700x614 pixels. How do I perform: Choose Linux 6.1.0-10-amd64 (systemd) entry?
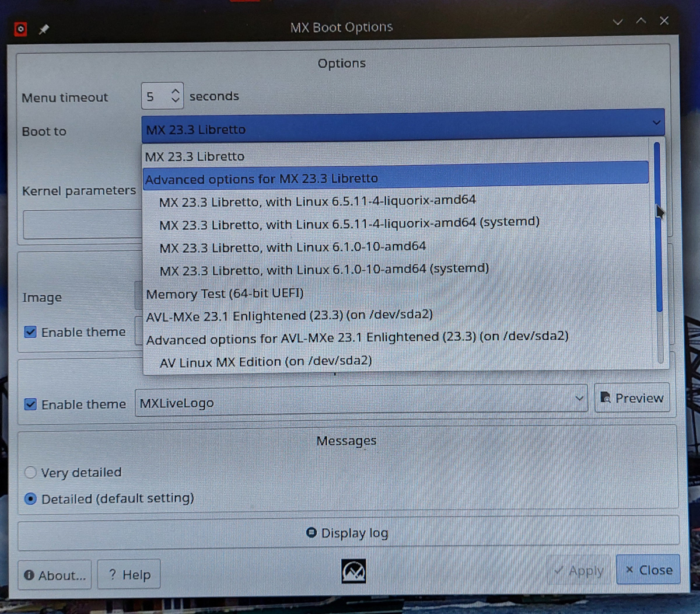(x=395, y=270)
